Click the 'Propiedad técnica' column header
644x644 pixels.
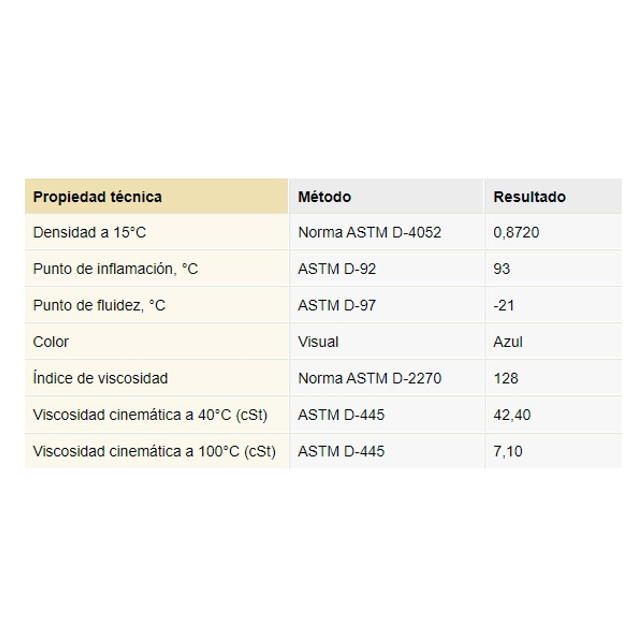tap(97, 197)
